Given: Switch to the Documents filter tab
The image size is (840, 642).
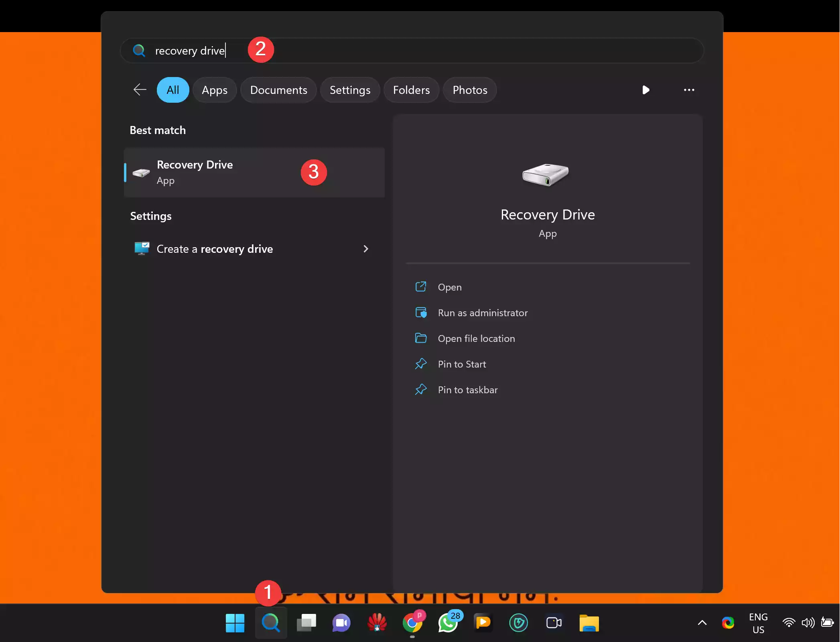Looking at the screenshot, I should tap(278, 90).
